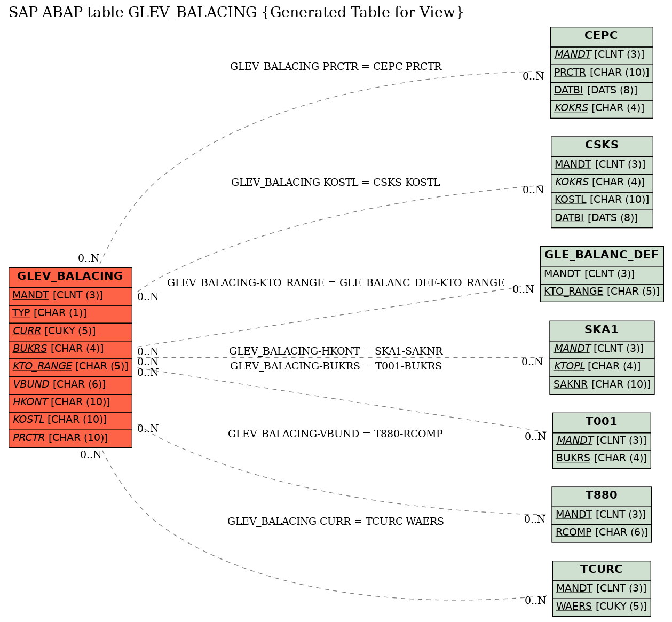
Task: Select SKA1 SAKNR [CHAR (10)] field
Action: (x=602, y=385)
